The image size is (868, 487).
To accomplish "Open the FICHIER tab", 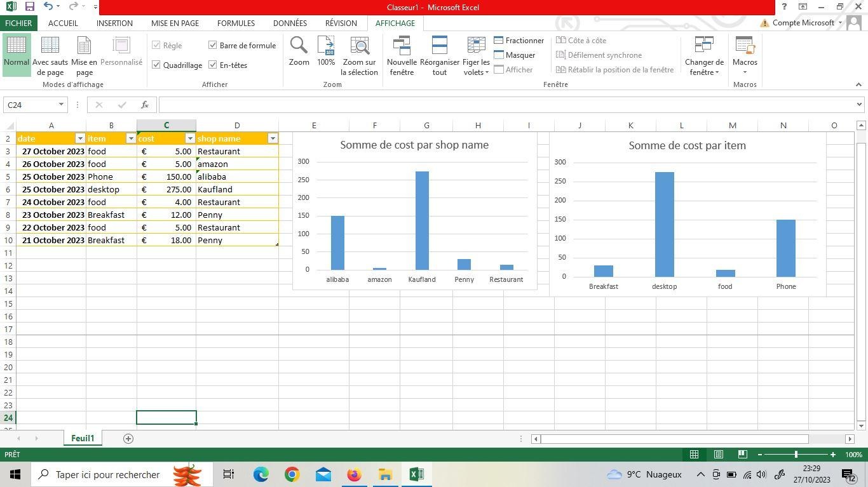I will click(x=18, y=23).
